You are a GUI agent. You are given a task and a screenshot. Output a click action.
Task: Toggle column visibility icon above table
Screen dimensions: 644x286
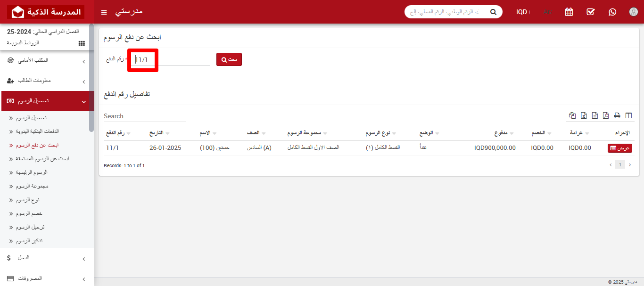point(628,115)
